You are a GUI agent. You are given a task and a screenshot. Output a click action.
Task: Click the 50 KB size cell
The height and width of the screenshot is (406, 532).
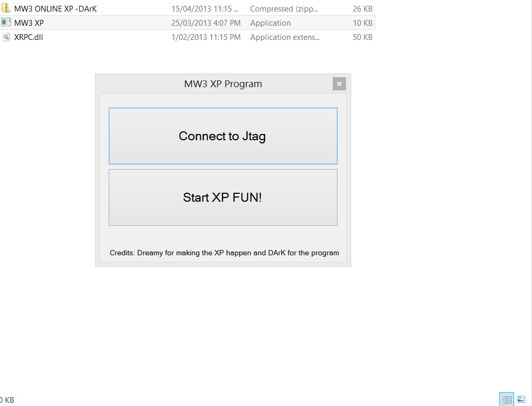coord(362,37)
